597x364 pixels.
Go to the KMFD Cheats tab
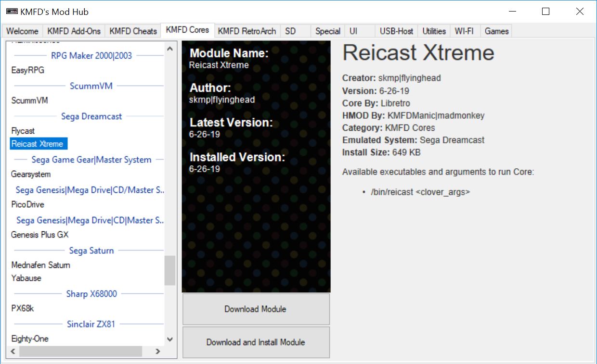click(133, 31)
